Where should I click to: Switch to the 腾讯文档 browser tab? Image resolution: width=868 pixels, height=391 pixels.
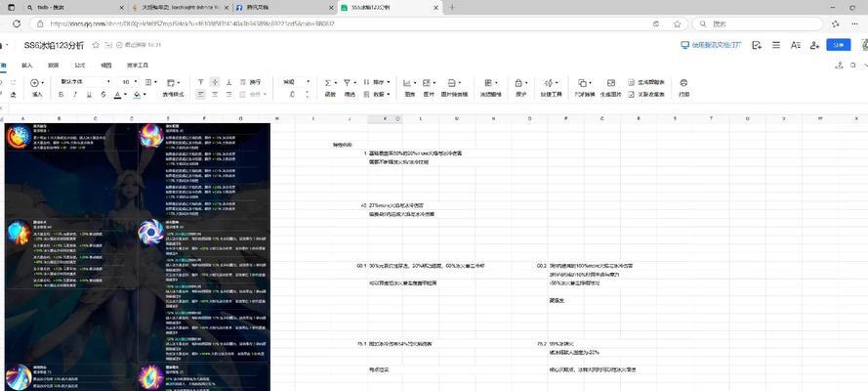click(283, 8)
